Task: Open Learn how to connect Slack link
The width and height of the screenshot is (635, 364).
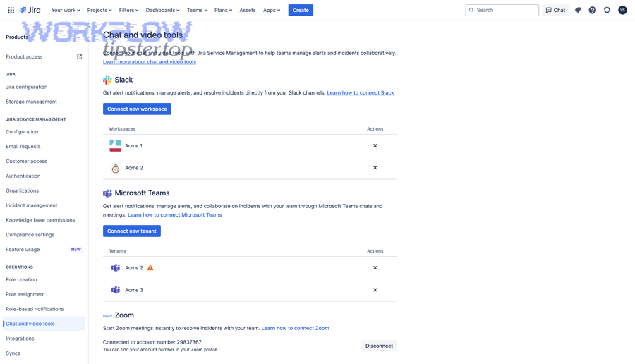Action: click(361, 92)
